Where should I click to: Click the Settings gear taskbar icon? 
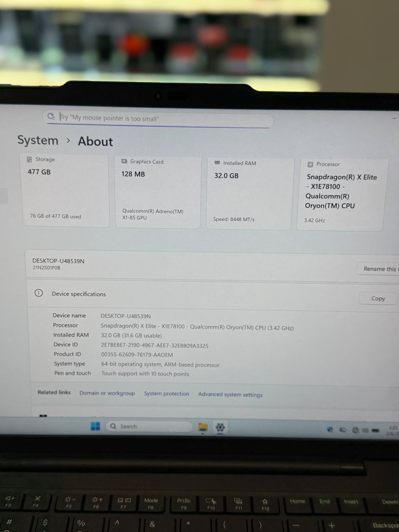click(x=220, y=427)
